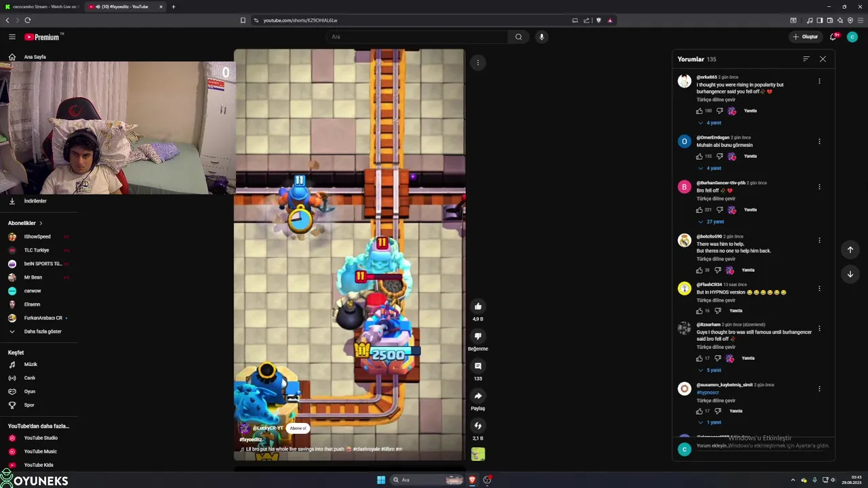Open comment sort options icon

(x=806, y=59)
